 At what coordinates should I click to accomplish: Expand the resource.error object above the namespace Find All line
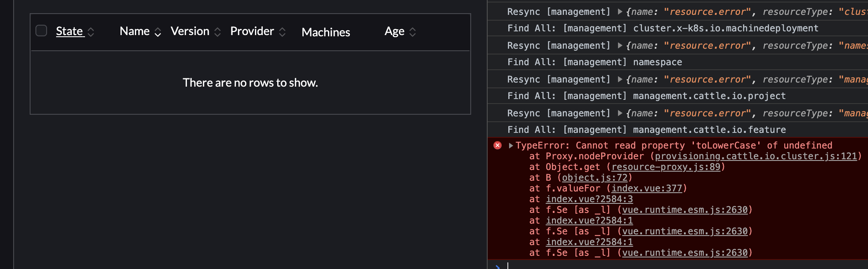(620, 45)
